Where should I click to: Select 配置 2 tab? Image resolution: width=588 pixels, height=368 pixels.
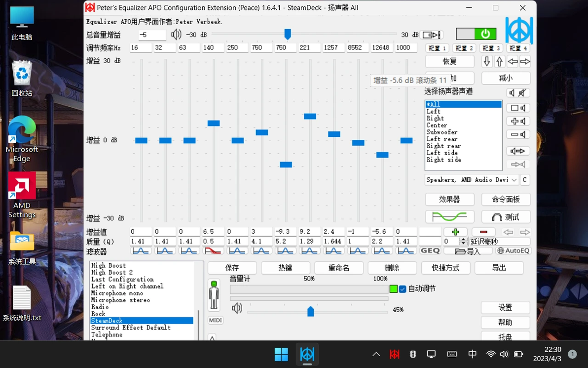click(x=464, y=48)
